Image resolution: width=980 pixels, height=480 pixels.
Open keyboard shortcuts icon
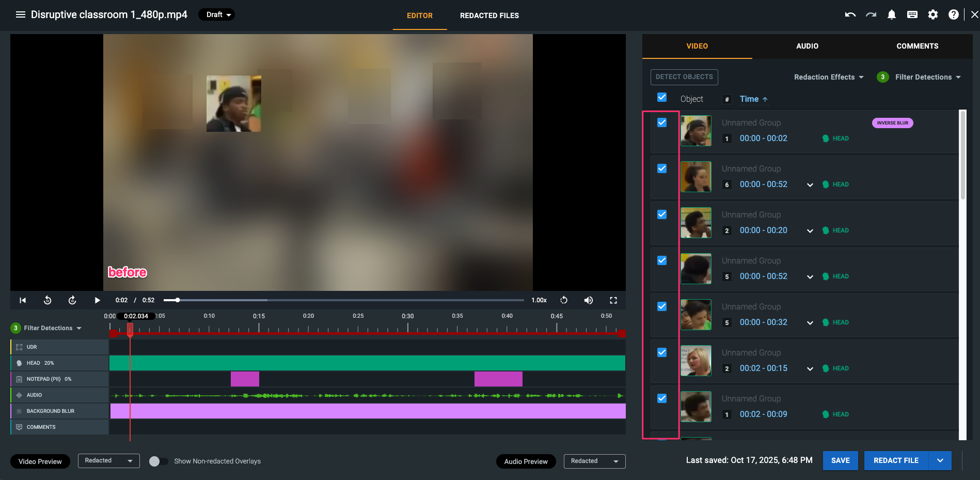point(912,14)
